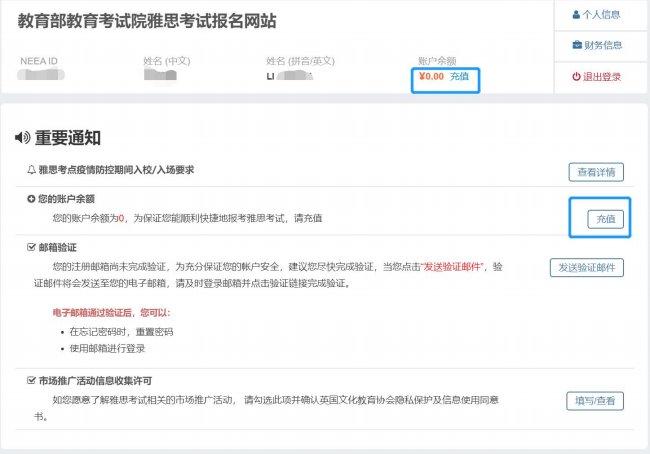Toggle the check icon beside 市场推广活动信息收集许可
This screenshot has width=650, height=454.
click(31, 381)
